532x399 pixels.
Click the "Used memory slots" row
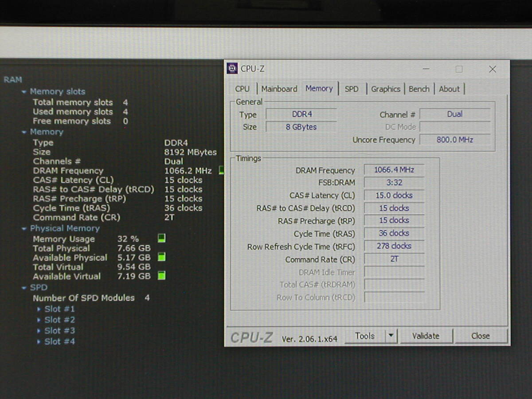[x=80, y=112]
